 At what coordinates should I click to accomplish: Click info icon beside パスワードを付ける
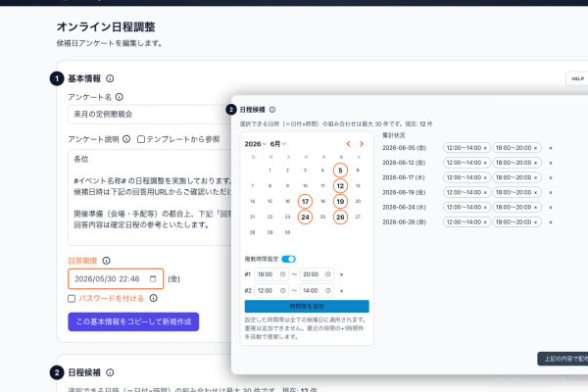[x=154, y=298]
